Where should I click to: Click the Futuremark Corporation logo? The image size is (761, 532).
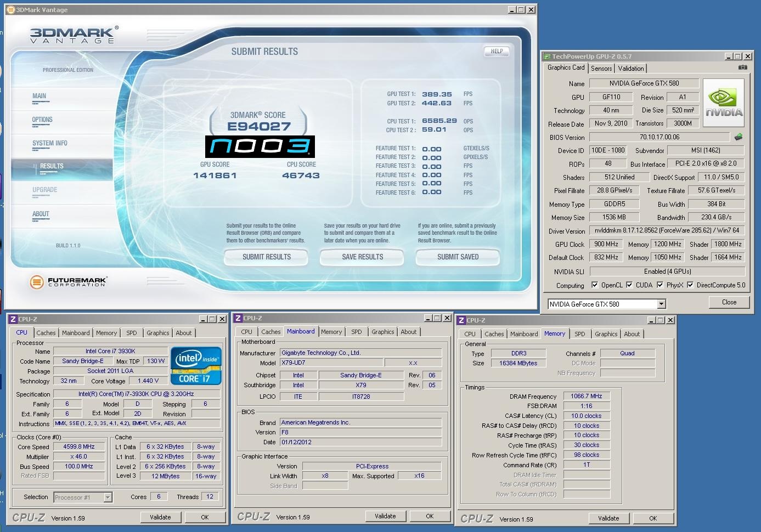click(68, 282)
